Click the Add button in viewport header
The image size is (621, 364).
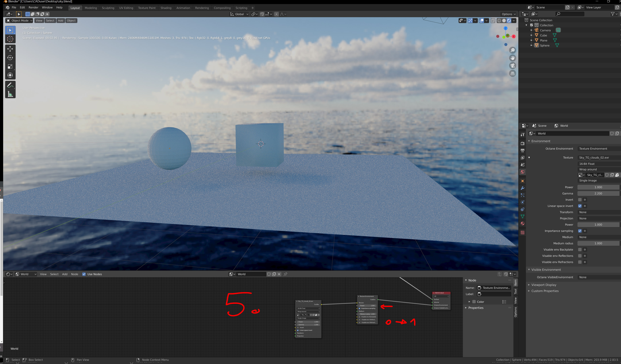tap(60, 21)
